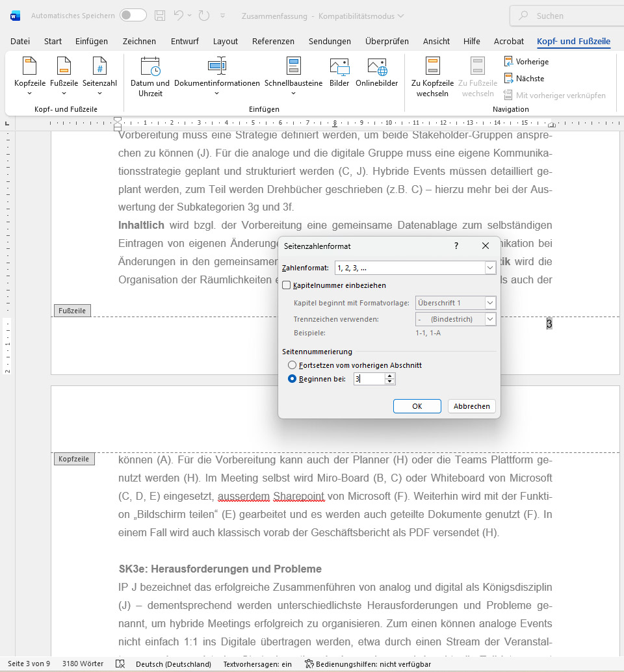Expand the Zahlenformat dropdown

489,268
